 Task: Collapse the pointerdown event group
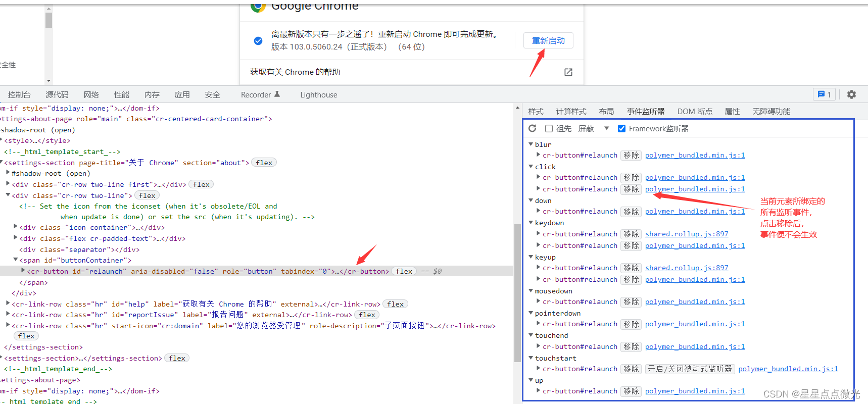[x=531, y=313]
